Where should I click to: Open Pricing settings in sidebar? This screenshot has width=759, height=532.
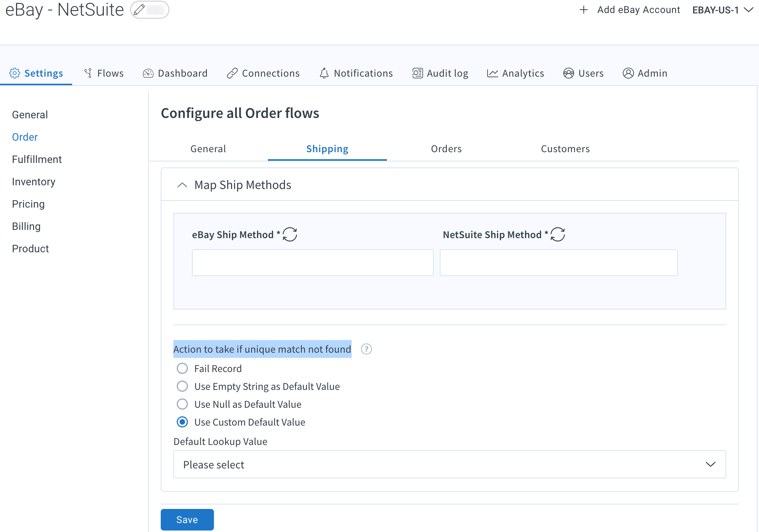tap(28, 204)
